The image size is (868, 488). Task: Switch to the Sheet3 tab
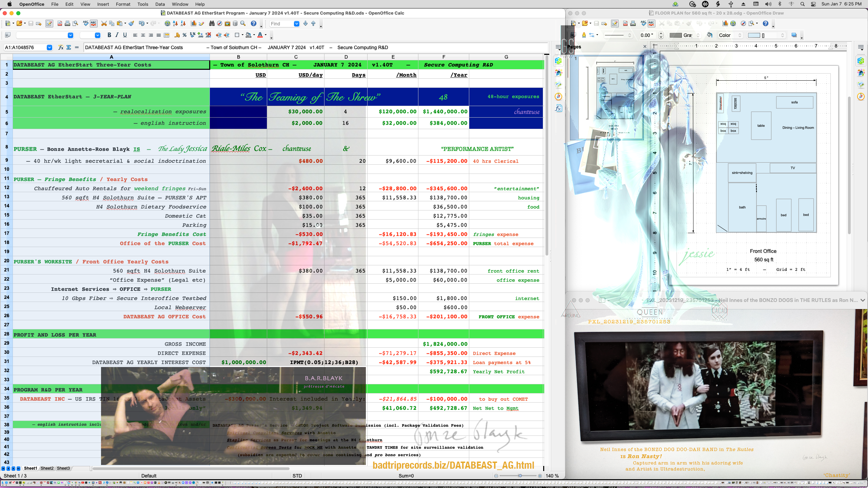[x=63, y=468]
